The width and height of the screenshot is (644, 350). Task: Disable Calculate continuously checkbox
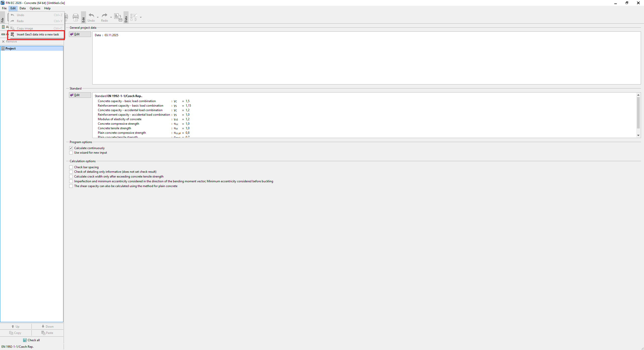[x=71, y=148]
